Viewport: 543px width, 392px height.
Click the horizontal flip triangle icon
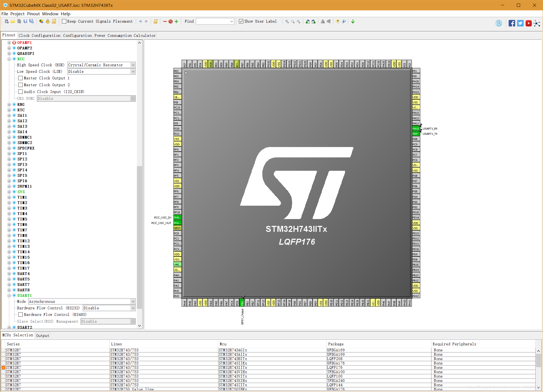[329, 21]
